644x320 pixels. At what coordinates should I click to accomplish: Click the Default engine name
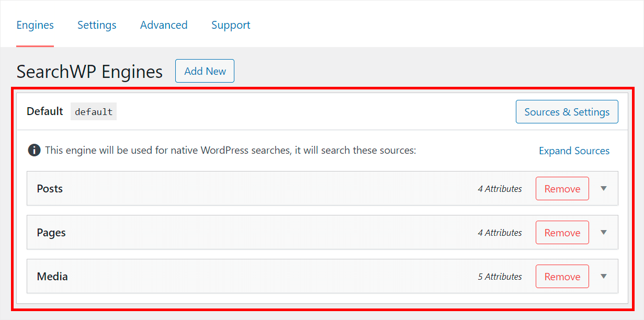pyautogui.click(x=45, y=111)
